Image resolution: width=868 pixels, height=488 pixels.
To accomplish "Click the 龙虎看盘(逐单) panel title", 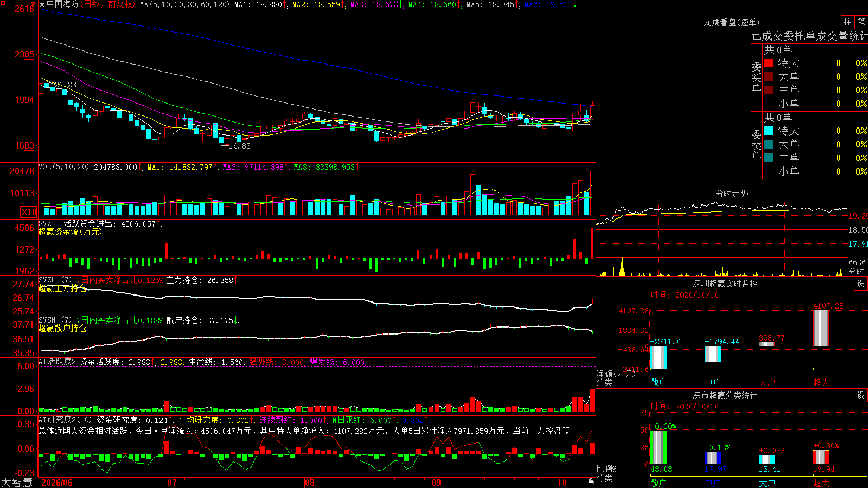I will tap(732, 22).
